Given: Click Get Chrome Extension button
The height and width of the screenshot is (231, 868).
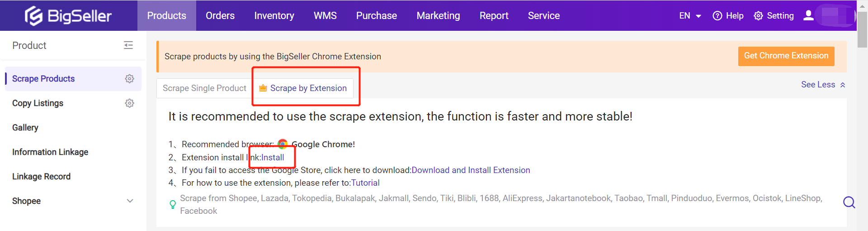Looking at the screenshot, I should [x=786, y=56].
